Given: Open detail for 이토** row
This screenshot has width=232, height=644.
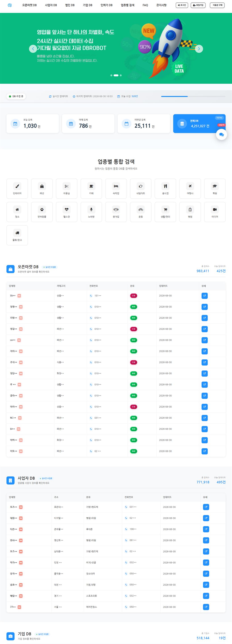Looking at the screenshot, I should coord(205,451).
